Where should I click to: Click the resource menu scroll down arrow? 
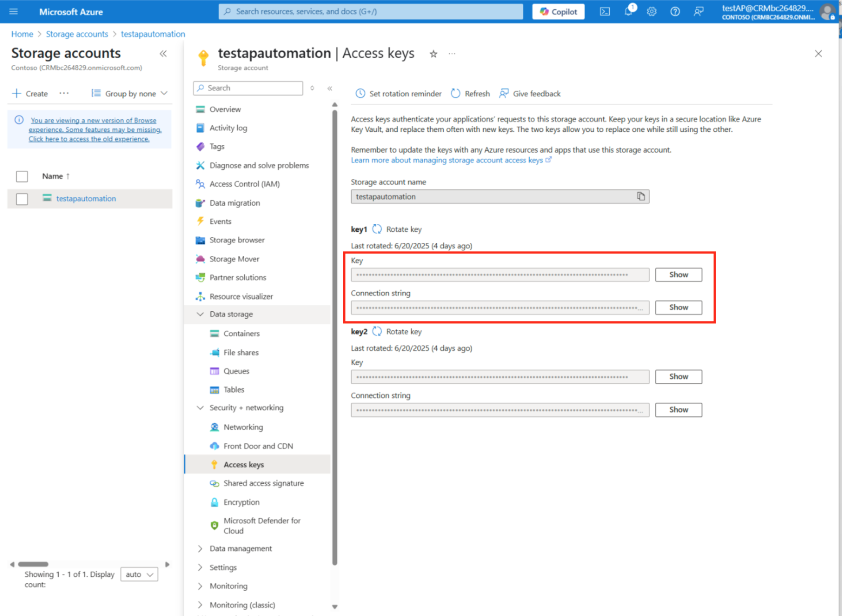(x=334, y=607)
